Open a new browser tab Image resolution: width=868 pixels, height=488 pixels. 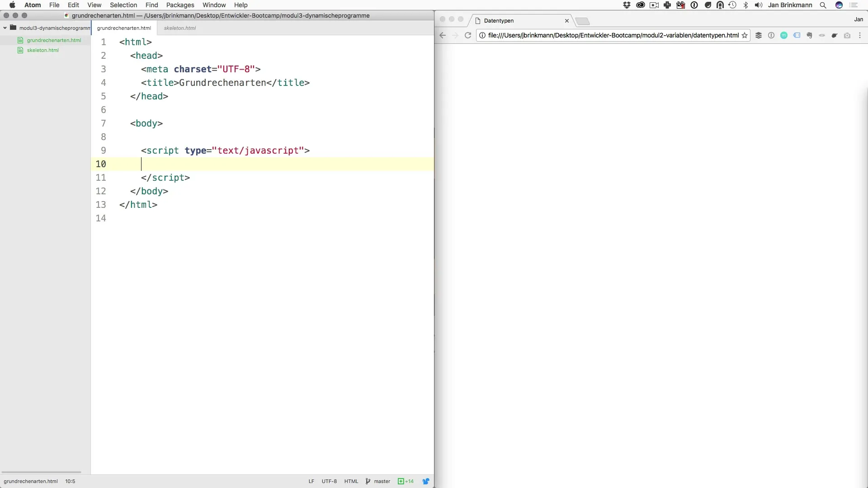[583, 21]
